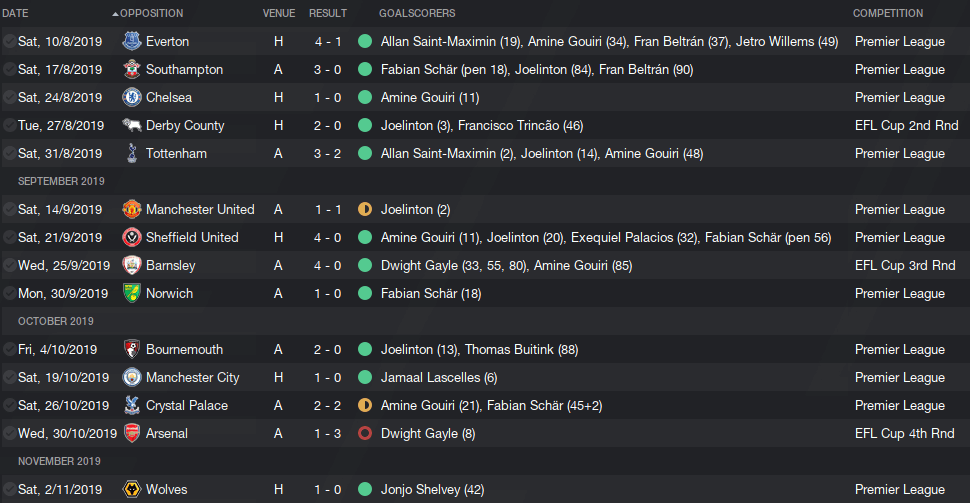This screenshot has width=970, height=503.
Task: Click the Tottenham cockerel badge
Action: click(x=131, y=153)
